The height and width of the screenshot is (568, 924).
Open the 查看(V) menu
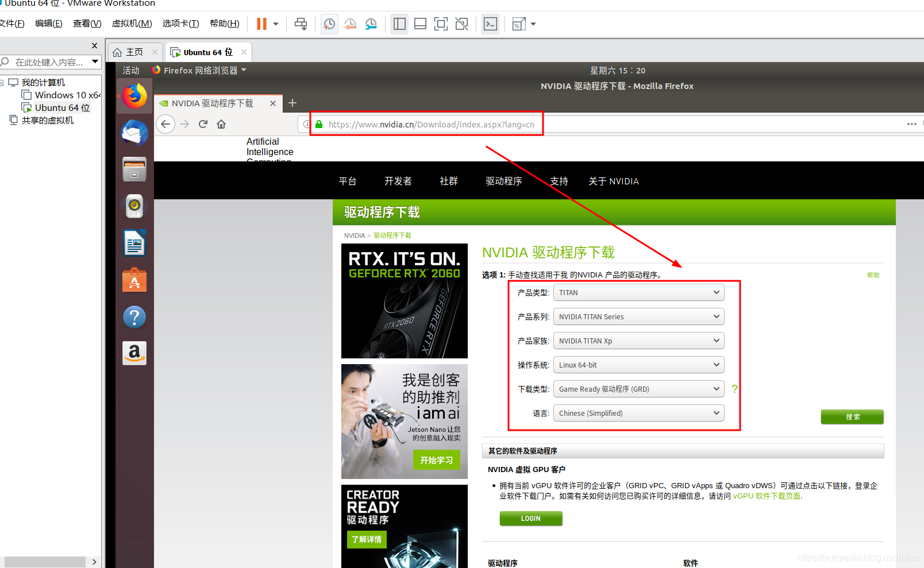tap(87, 24)
